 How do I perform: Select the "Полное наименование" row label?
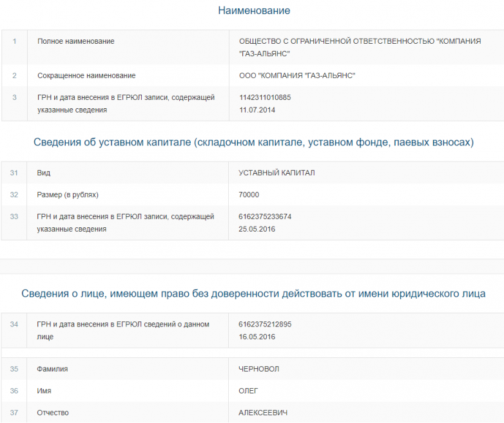pyautogui.click(x=76, y=41)
